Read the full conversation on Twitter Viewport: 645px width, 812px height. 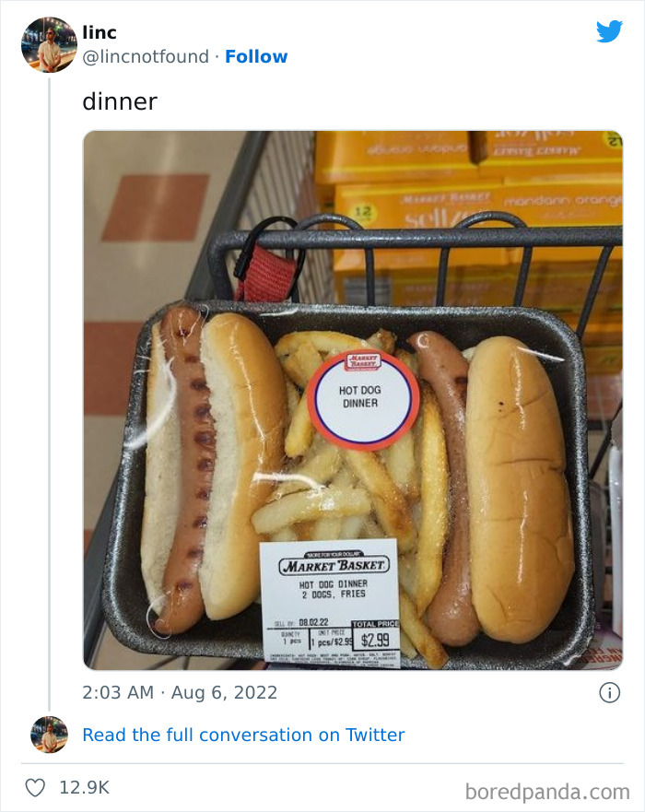(243, 735)
